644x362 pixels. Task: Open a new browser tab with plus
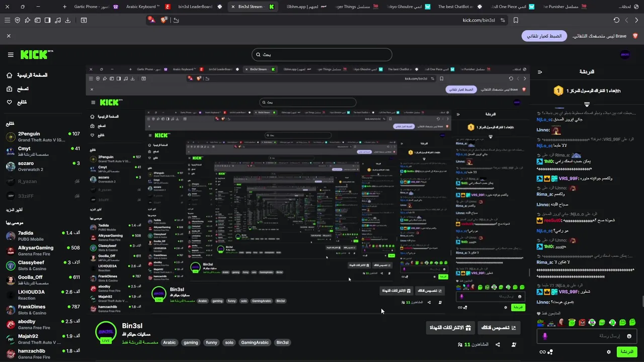pos(64,7)
